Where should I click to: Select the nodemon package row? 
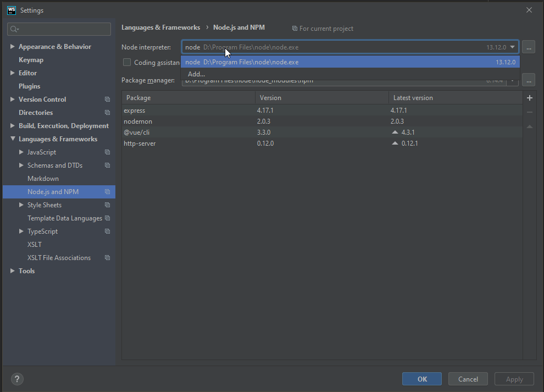click(x=322, y=122)
